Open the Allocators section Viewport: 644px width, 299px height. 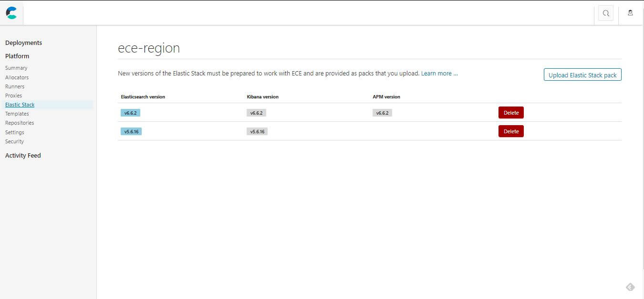click(17, 77)
